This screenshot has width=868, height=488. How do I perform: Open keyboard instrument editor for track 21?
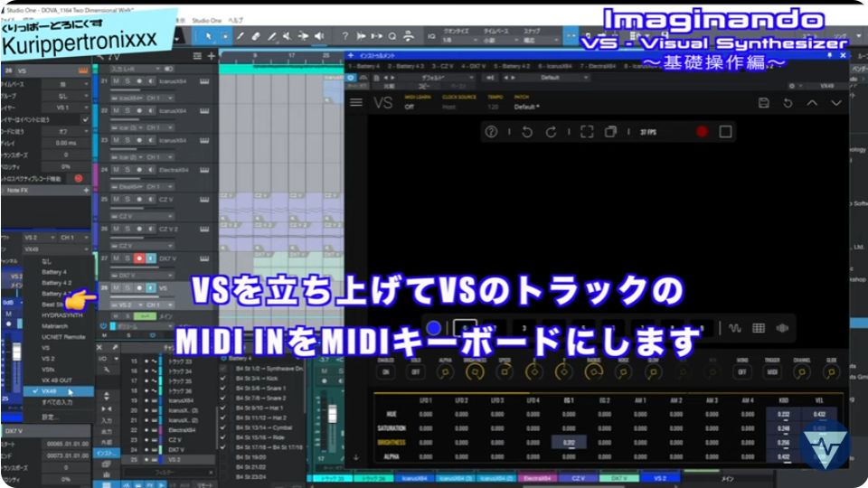pyautogui.click(x=204, y=81)
